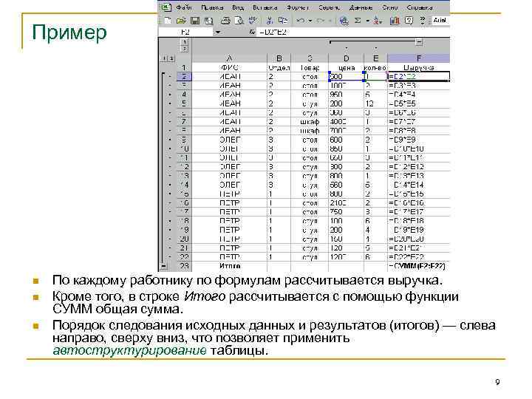Click the Print icon in toolbar

(x=225, y=21)
